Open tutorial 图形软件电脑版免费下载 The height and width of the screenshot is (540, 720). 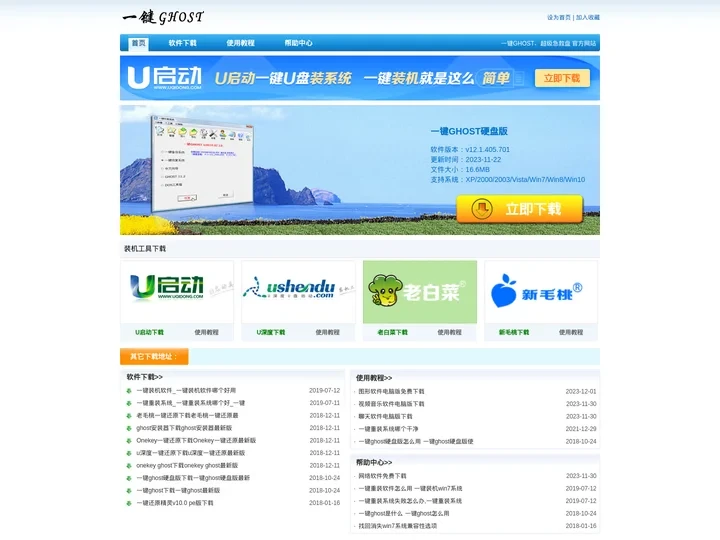(391, 391)
